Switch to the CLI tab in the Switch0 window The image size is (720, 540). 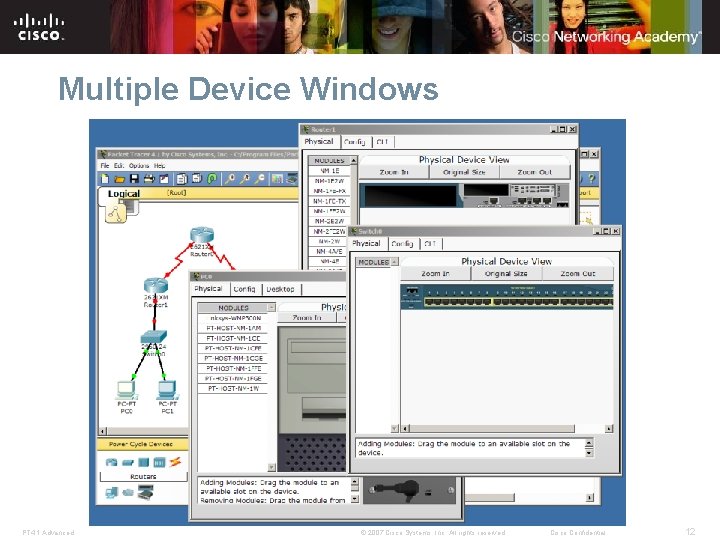click(430, 244)
